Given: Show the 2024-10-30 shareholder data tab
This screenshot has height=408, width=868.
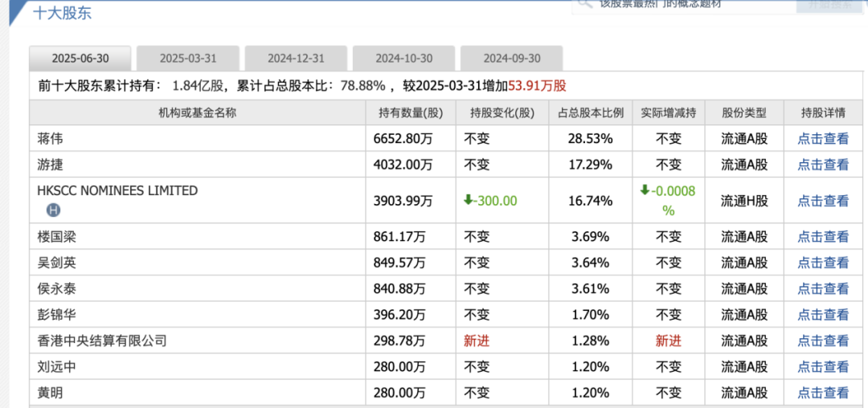Looking at the screenshot, I should pos(403,59).
